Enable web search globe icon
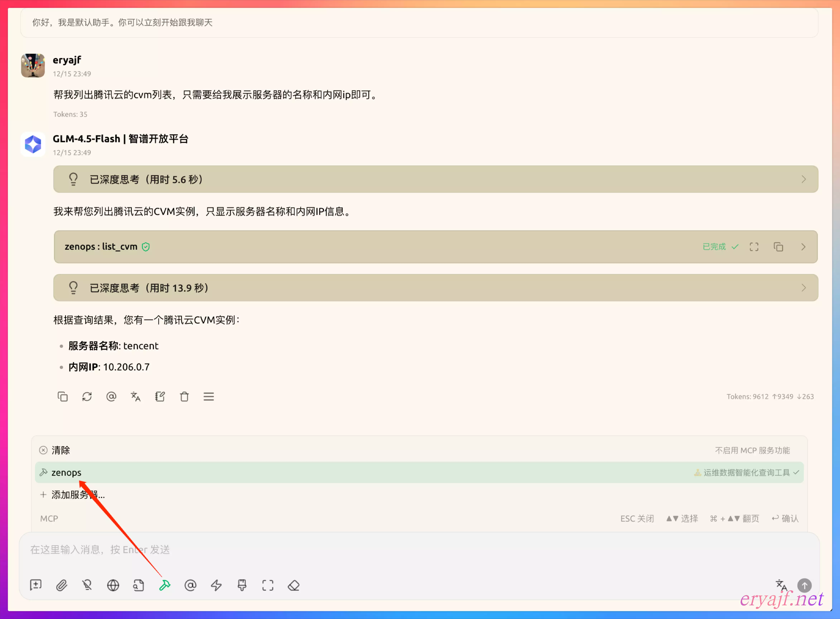This screenshot has height=619, width=840. (x=113, y=585)
